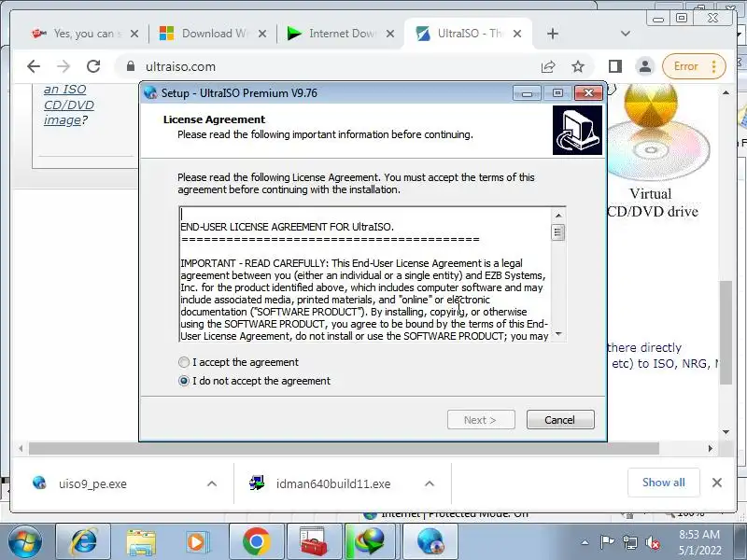Share this page from address bar
This screenshot has width=747, height=560.
point(548,66)
